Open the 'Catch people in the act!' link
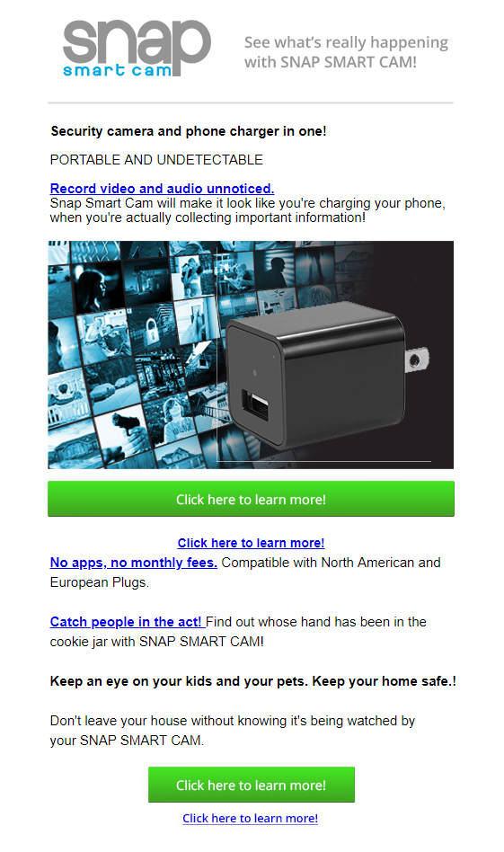 [x=126, y=622]
